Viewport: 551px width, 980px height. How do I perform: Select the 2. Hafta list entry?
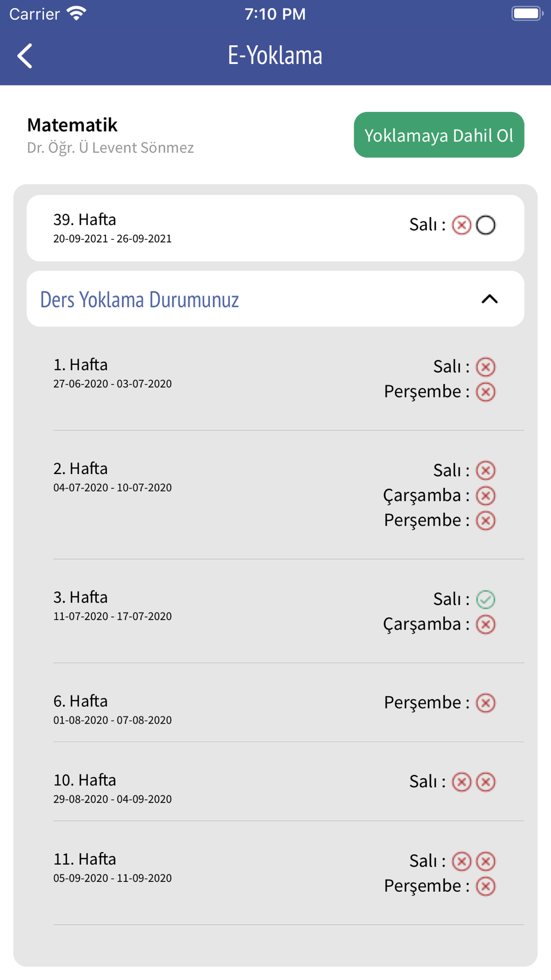pos(289,495)
